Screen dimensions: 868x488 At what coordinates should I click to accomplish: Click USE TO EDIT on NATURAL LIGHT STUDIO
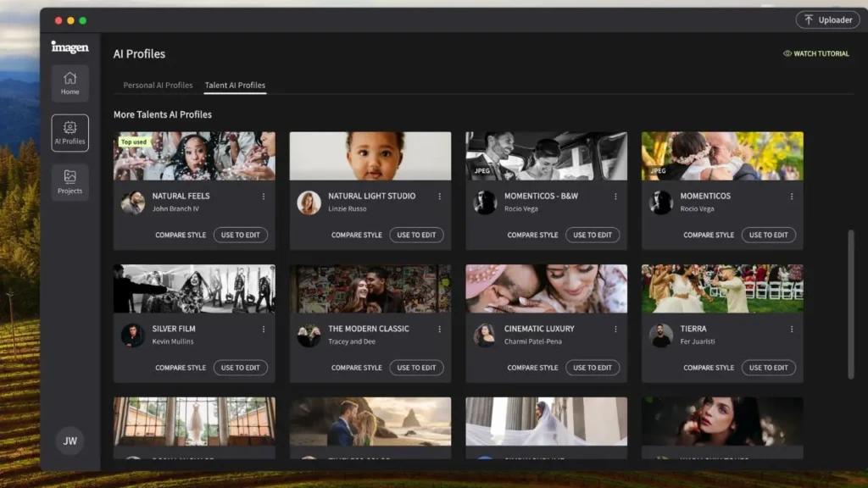click(416, 235)
